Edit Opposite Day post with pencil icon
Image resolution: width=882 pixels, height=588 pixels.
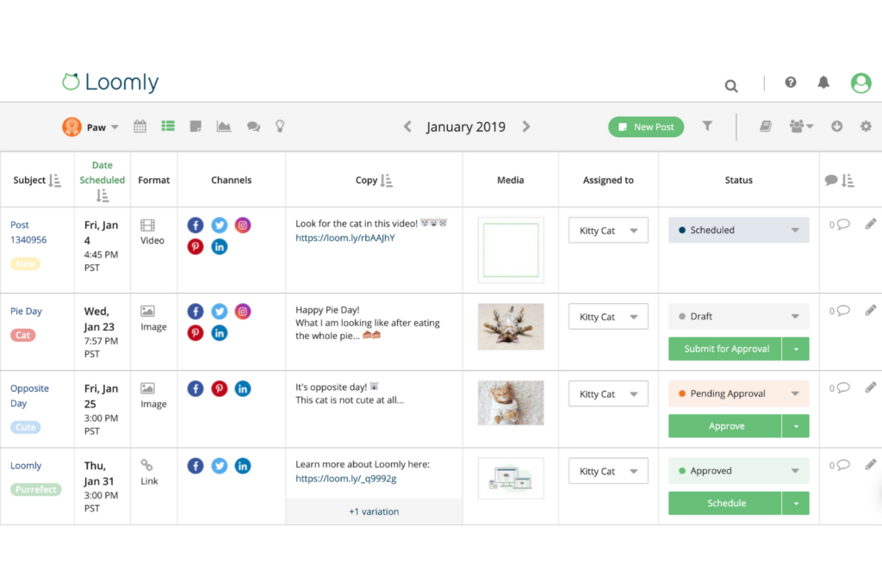click(x=870, y=387)
